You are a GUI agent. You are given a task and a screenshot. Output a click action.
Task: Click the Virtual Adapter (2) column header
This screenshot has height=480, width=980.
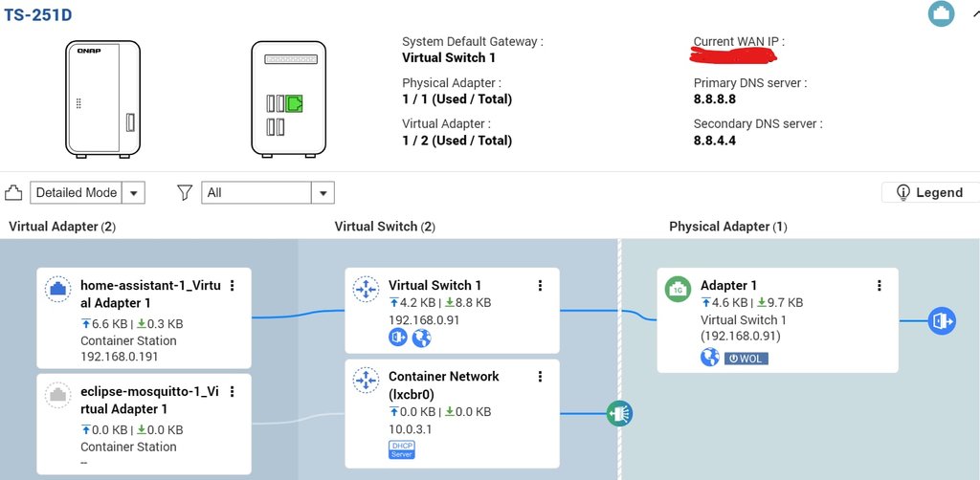[x=62, y=227]
